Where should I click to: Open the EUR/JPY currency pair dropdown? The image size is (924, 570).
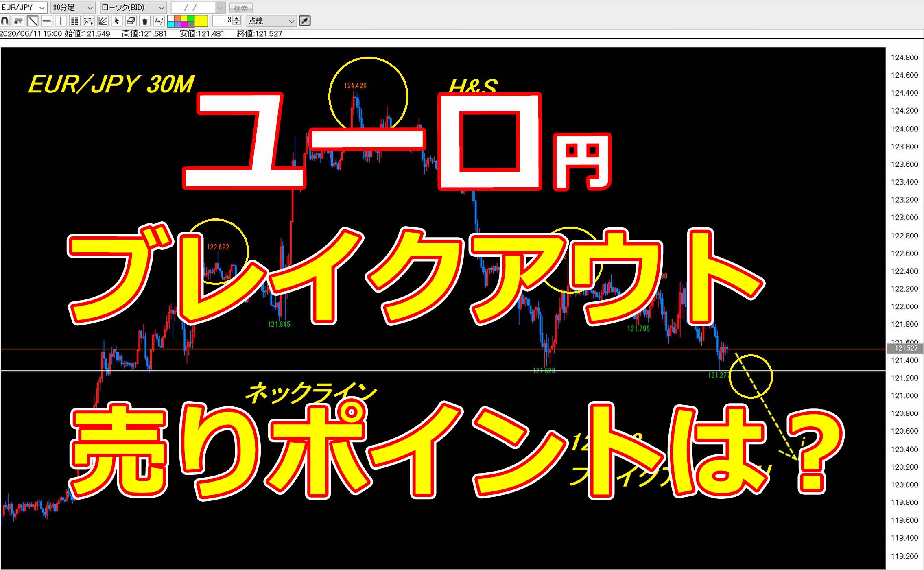[23, 7]
